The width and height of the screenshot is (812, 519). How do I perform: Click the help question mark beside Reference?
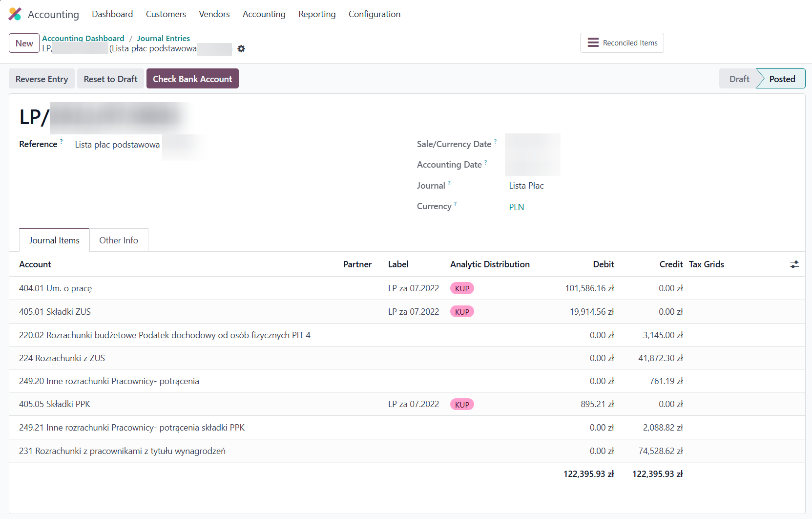(x=62, y=141)
